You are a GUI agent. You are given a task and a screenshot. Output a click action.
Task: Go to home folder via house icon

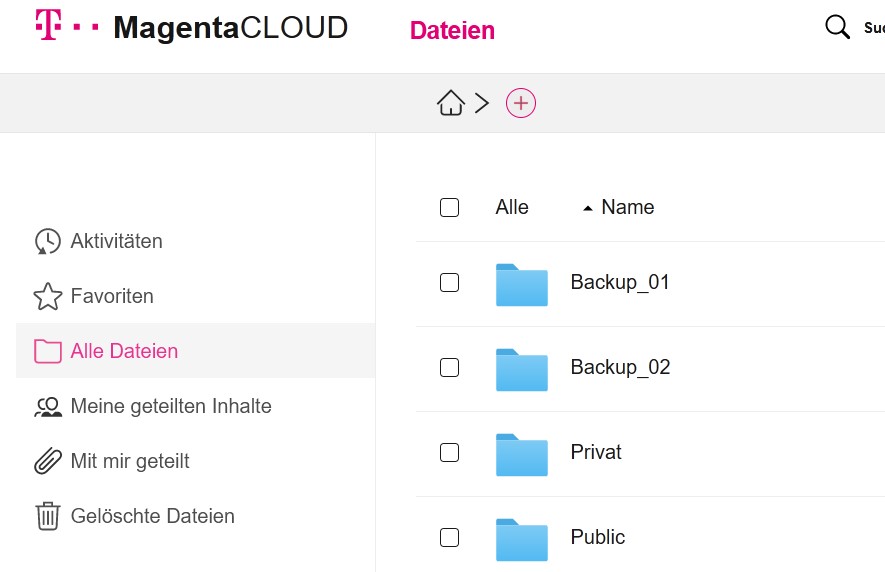(x=451, y=102)
